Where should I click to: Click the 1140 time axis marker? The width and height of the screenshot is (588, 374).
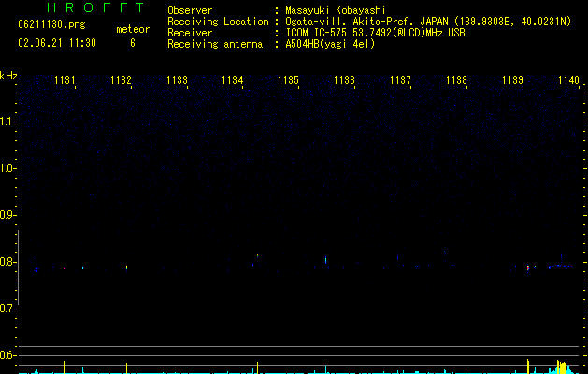(x=568, y=80)
